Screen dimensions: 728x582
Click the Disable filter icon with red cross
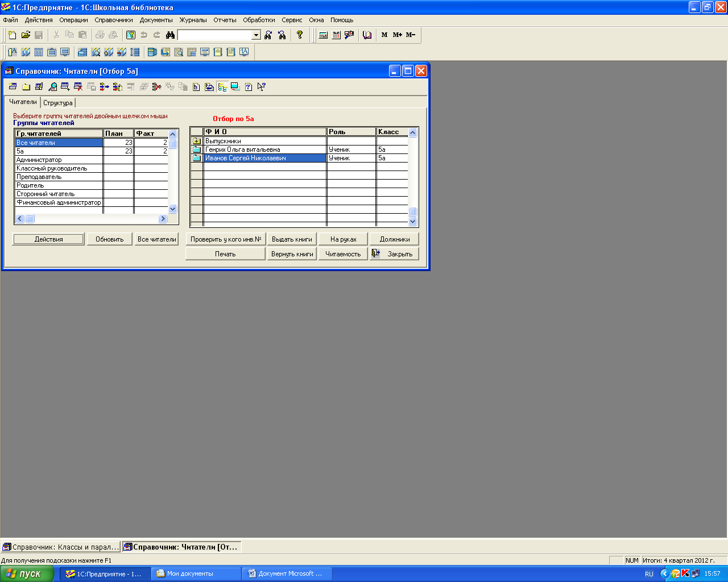coord(157,87)
